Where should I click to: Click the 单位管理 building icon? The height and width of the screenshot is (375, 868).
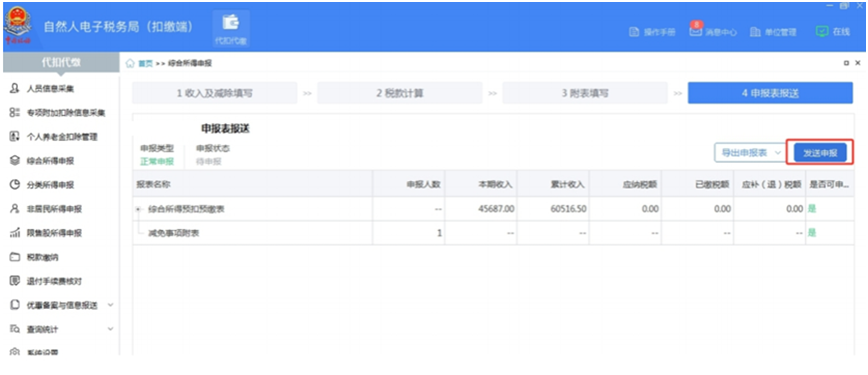(755, 32)
